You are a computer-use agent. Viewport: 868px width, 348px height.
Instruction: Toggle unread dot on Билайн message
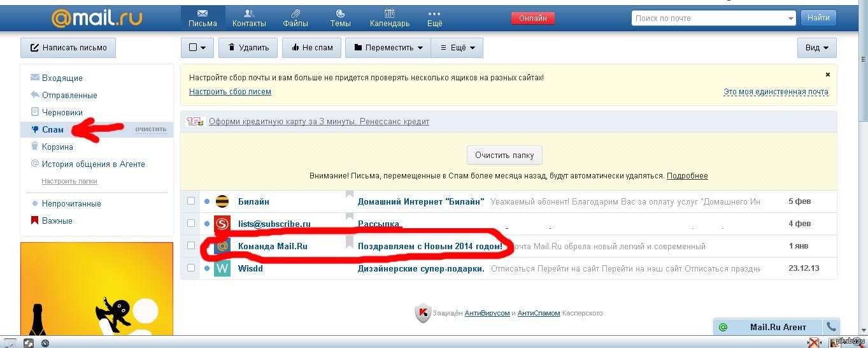[x=207, y=201]
